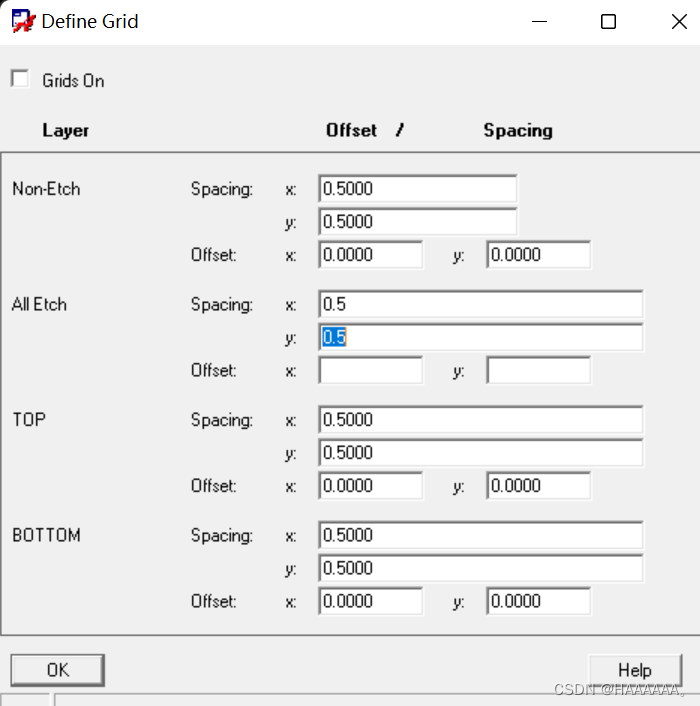Open the Help button
The height and width of the screenshot is (706, 700).
(635, 670)
